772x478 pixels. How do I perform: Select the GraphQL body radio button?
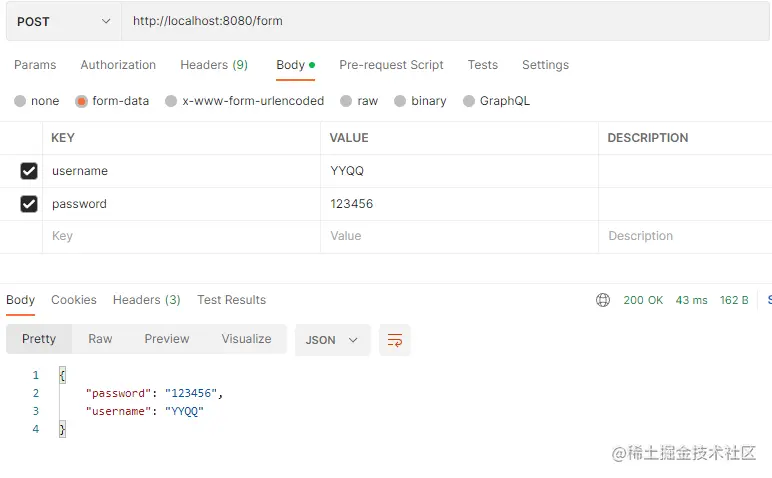[x=469, y=101]
